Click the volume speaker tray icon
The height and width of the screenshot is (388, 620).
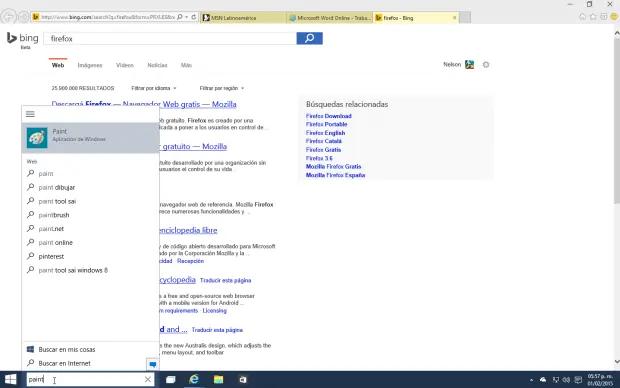point(567,380)
